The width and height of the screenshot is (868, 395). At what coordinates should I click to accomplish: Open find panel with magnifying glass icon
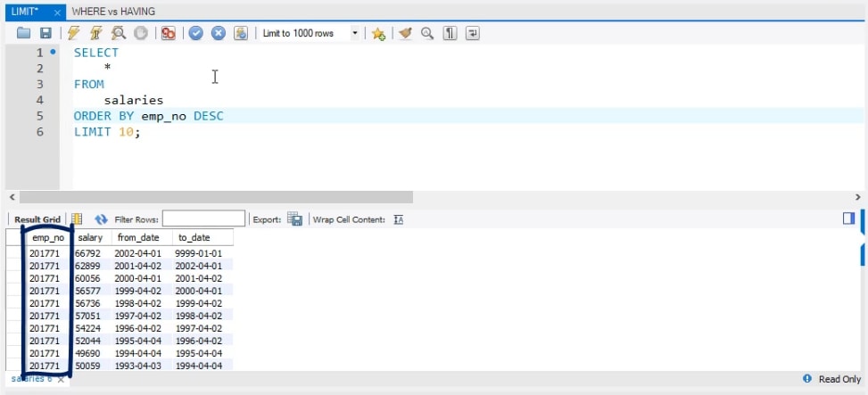[x=427, y=33]
